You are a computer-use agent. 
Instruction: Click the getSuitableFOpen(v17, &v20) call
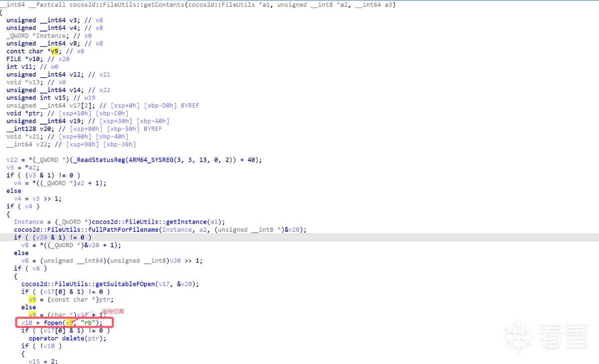coord(110,284)
